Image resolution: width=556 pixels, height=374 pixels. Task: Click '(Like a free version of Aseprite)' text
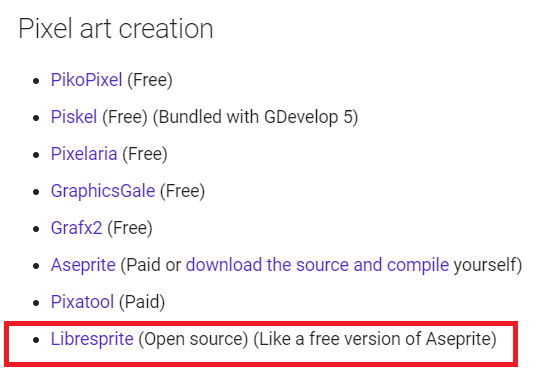coord(375,339)
